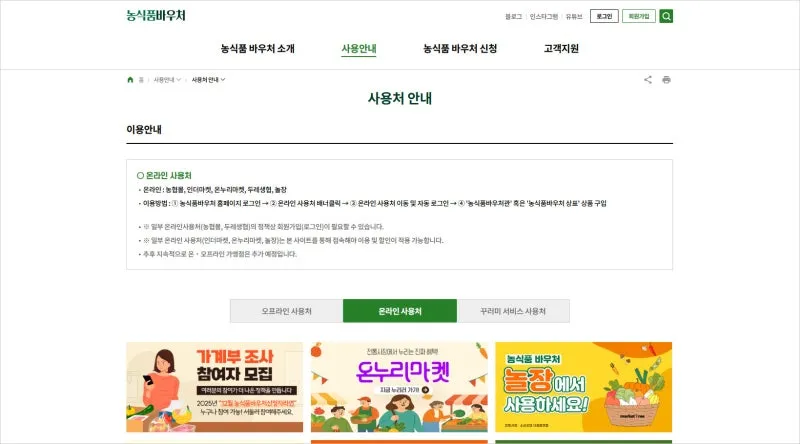800x444 pixels.
Task: Select the 온라인 사용처 tab
Action: pyautogui.click(x=400, y=311)
